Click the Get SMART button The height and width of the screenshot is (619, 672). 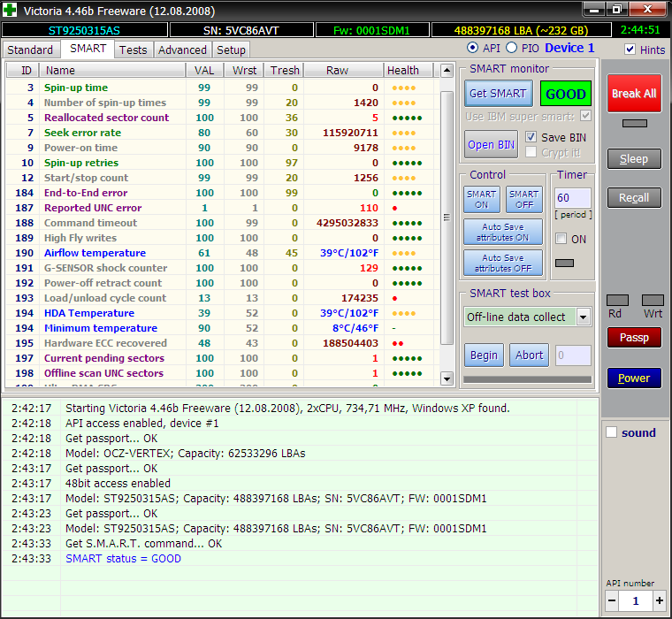tap(499, 94)
